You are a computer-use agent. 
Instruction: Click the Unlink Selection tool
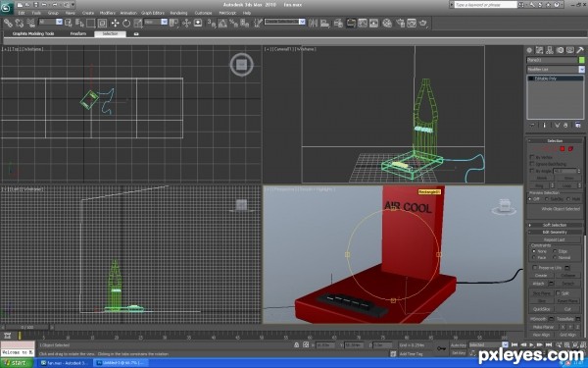pos(20,24)
